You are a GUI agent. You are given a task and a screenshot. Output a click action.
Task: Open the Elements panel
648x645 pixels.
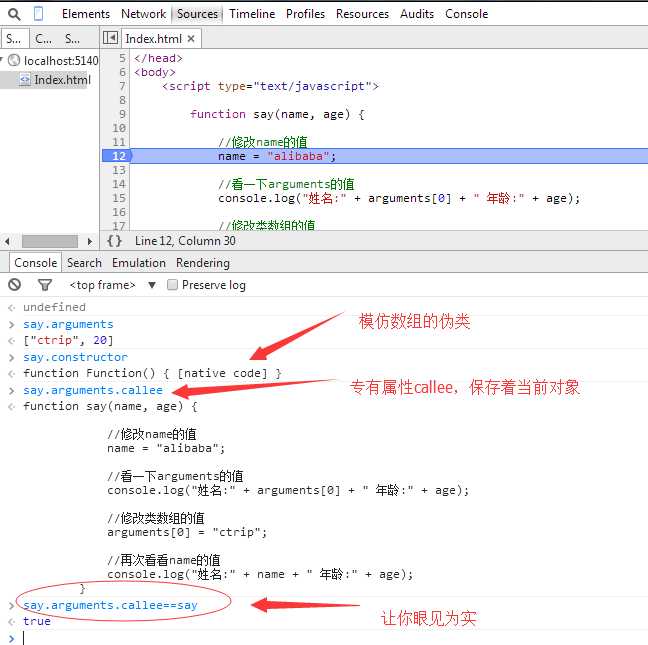[x=86, y=14]
